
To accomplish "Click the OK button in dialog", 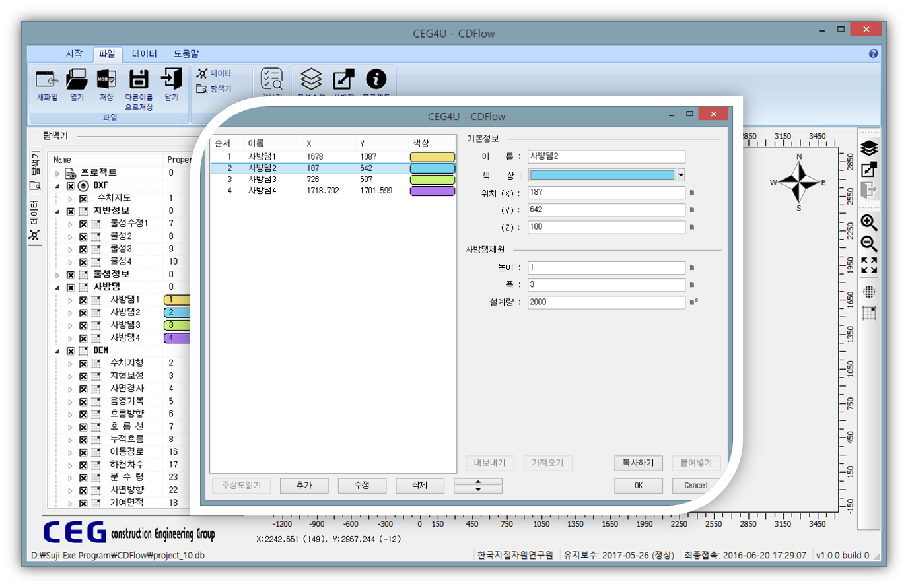I will tap(638, 485).
